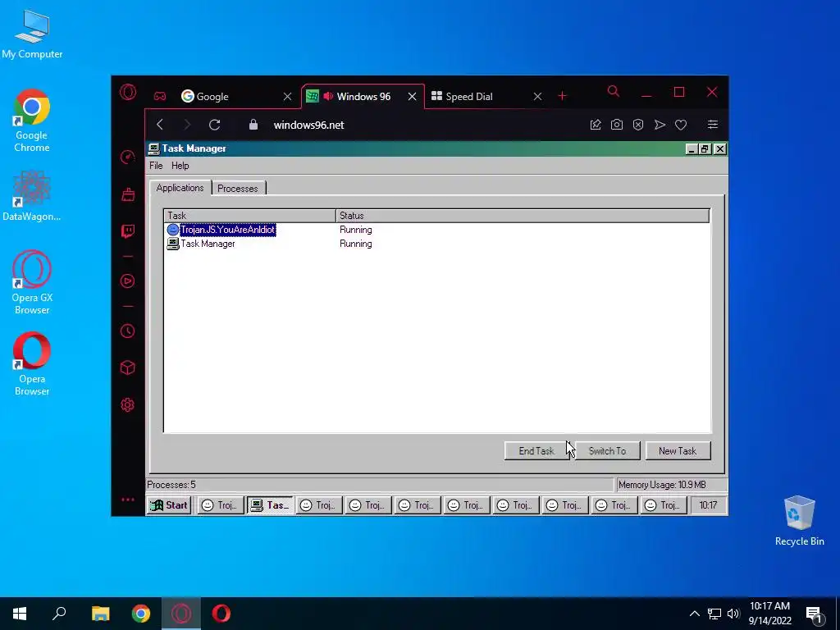
Task: Show hidden system tray icons
Action: [694, 614]
